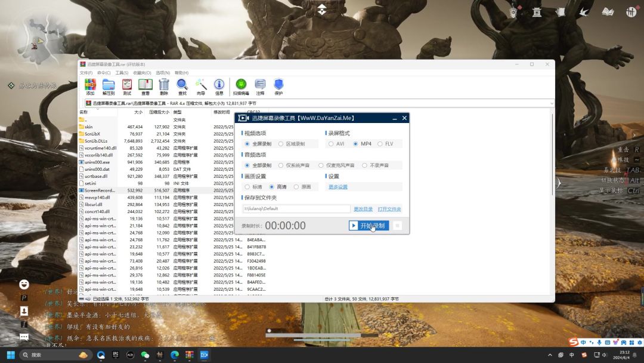Click the 更改目录 change directory link

pyautogui.click(x=363, y=209)
